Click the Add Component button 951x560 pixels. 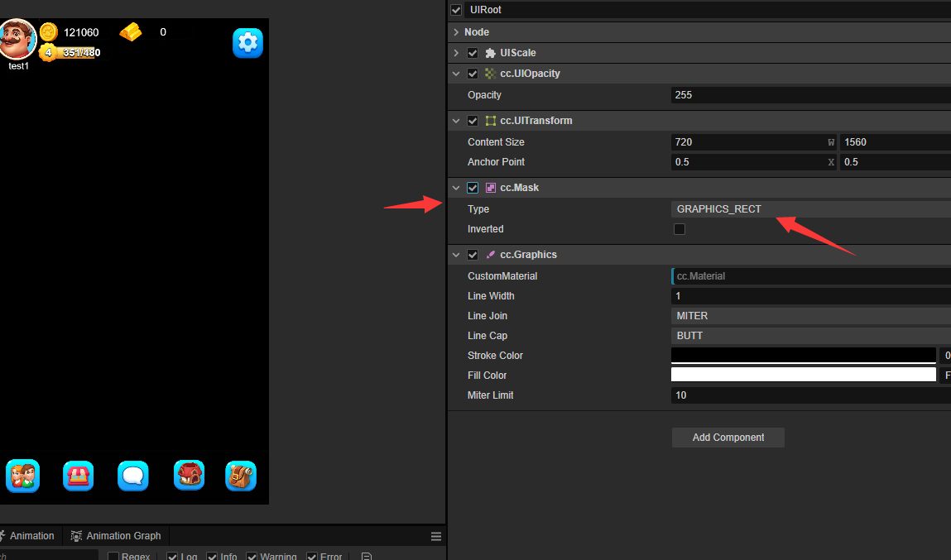point(728,438)
